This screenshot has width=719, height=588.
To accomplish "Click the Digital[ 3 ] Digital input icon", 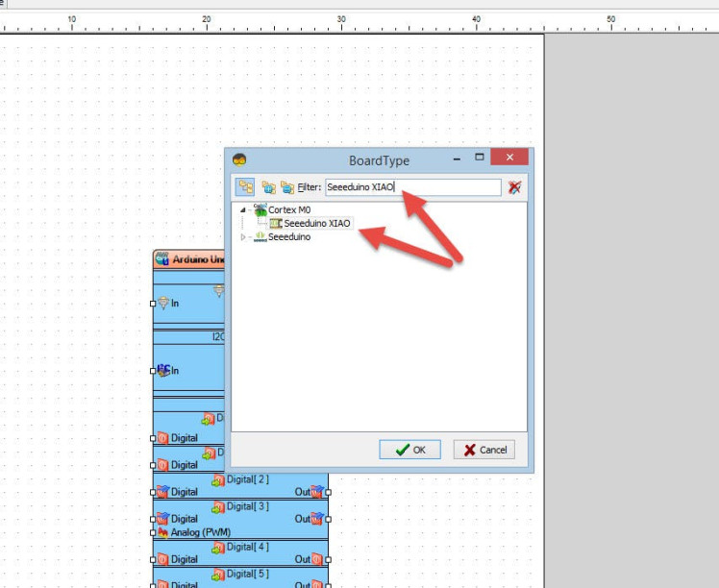I will point(163,519).
